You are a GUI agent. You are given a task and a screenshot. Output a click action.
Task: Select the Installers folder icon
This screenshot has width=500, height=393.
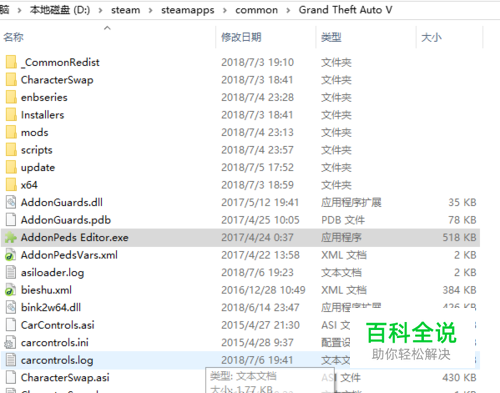[x=11, y=115]
